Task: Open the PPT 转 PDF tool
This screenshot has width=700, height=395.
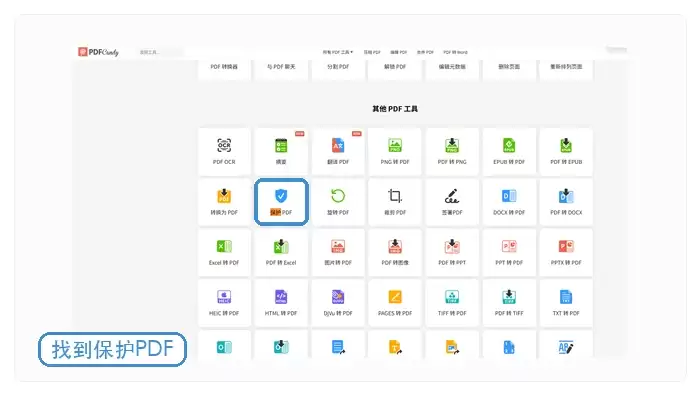Action: coord(509,253)
